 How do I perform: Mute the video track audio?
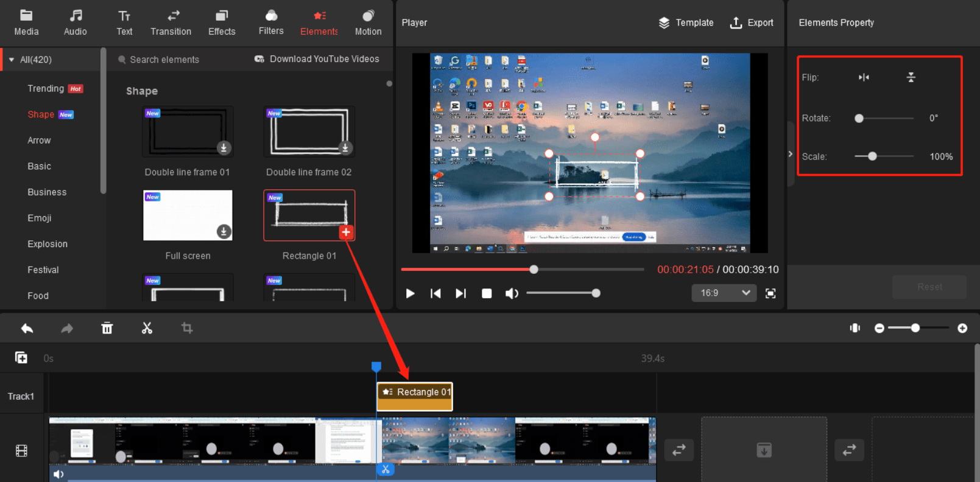[x=58, y=474]
